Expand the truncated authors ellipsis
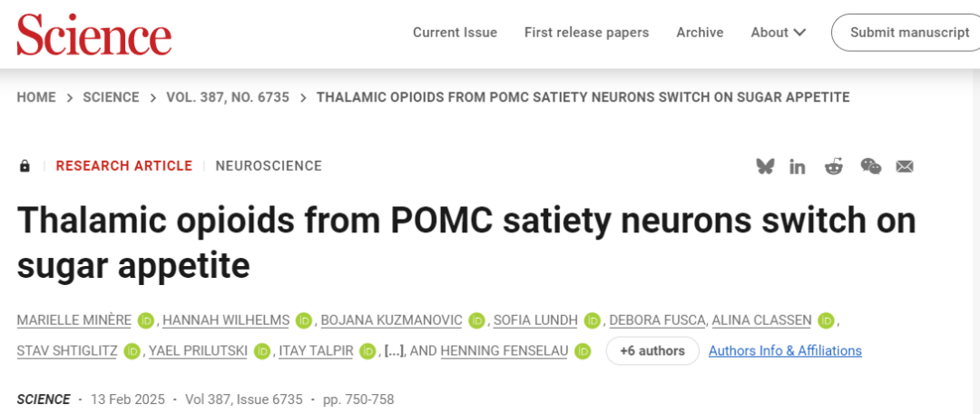The image size is (980, 414). pos(394,350)
